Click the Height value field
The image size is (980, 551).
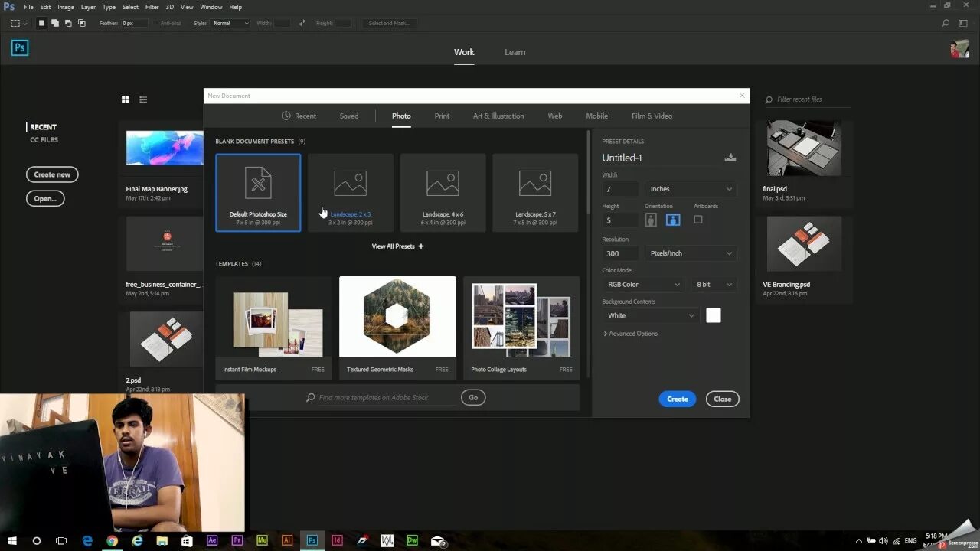coord(620,220)
